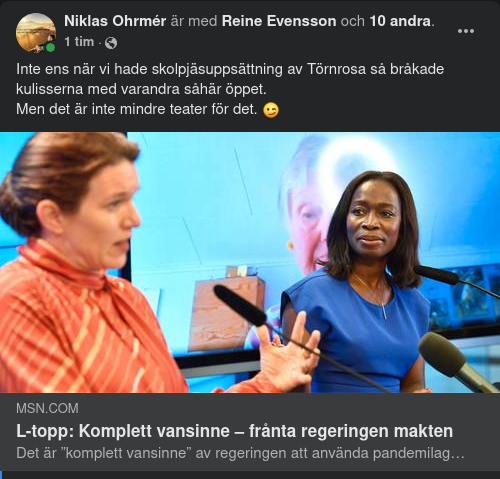The height and width of the screenshot is (479, 500).
Task: Click the black microphone near gesturing hand
Action: click(240, 305)
